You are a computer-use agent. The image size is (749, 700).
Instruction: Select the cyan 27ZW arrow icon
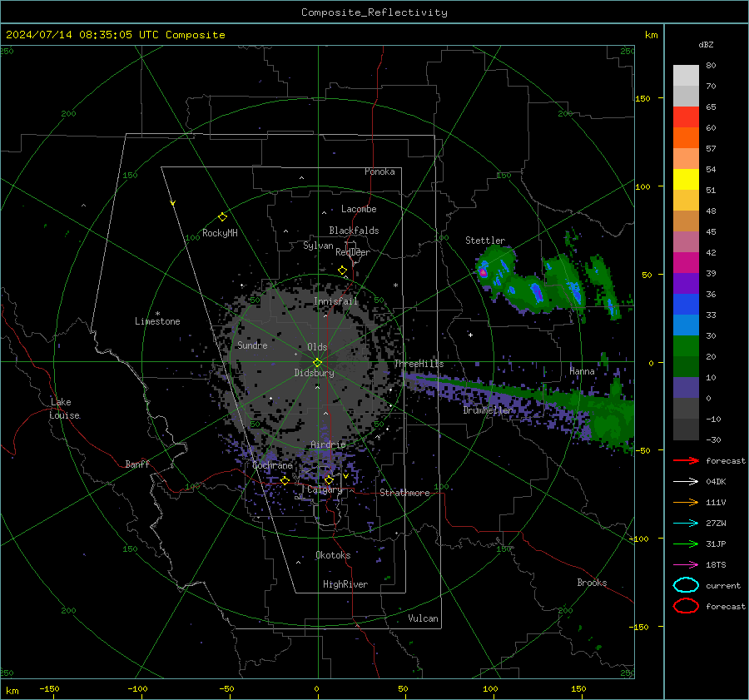click(686, 523)
